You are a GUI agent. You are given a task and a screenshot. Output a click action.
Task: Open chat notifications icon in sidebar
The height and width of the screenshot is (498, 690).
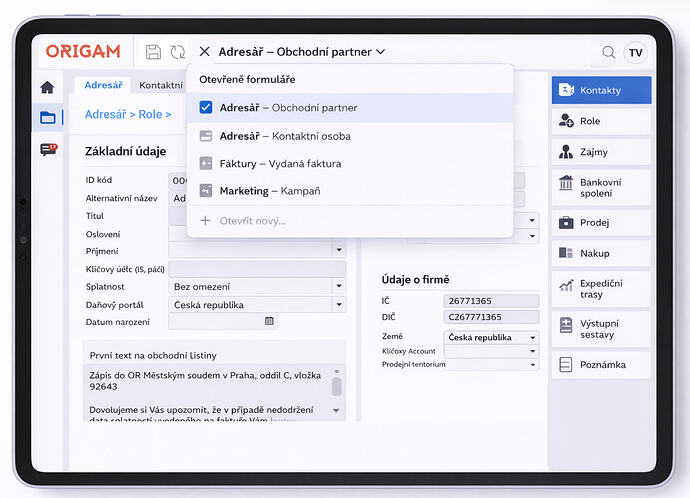[x=48, y=149]
